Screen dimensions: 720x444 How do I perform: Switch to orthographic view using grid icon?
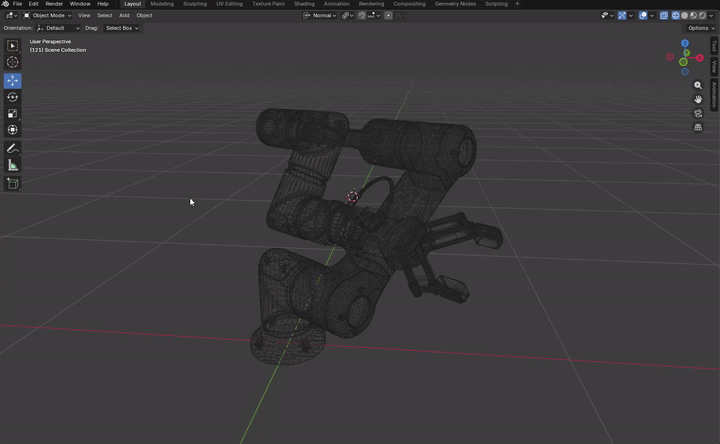[698, 127]
